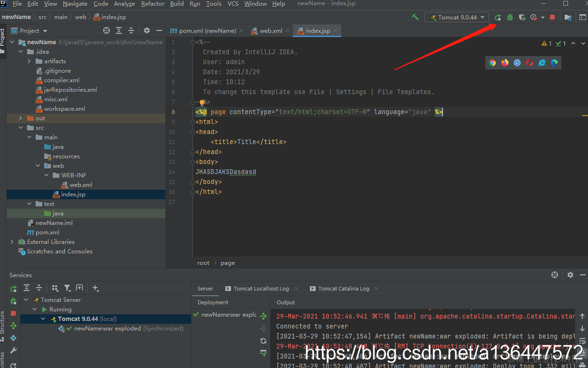
Task: Select compiler.xml in the project tree
Action: point(62,80)
